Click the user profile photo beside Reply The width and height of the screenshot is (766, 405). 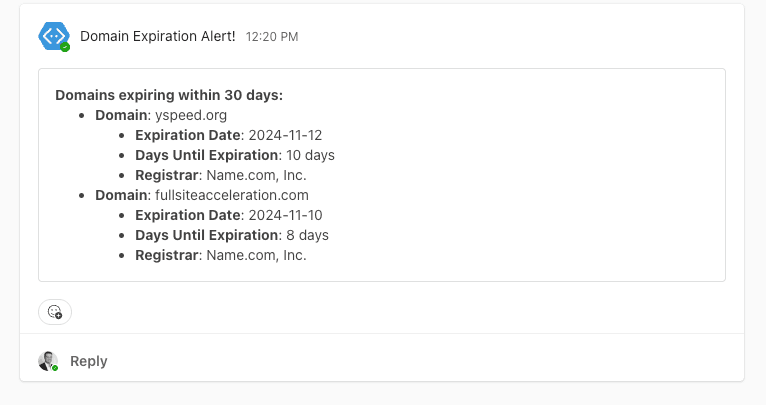coord(48,361)
